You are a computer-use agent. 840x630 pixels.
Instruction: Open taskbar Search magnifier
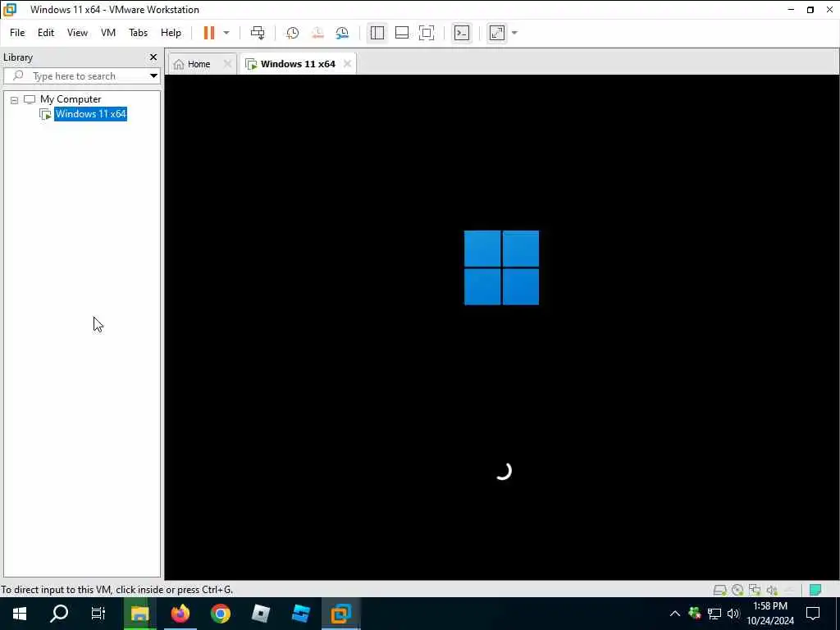(x=59, y=614)
